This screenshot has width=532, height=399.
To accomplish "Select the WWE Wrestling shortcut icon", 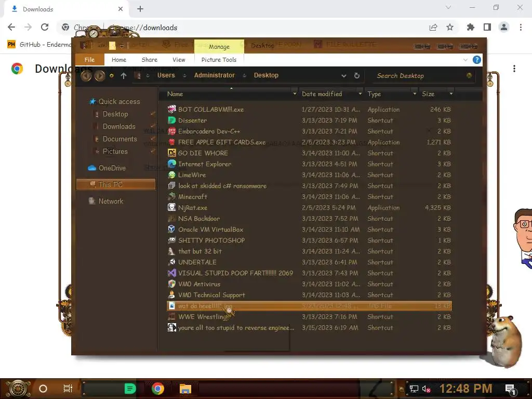I will pyautogui.click(x=171, y=316).
